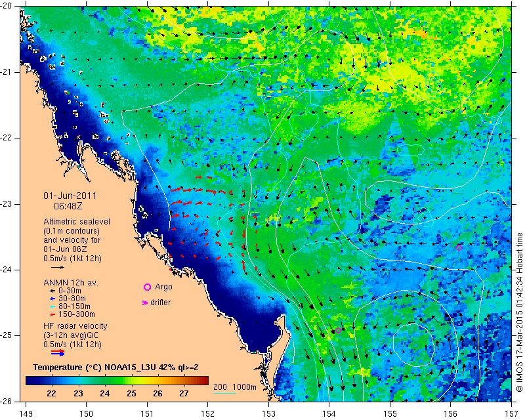Click the '(0.1m contours)' text

click(72, 231)
